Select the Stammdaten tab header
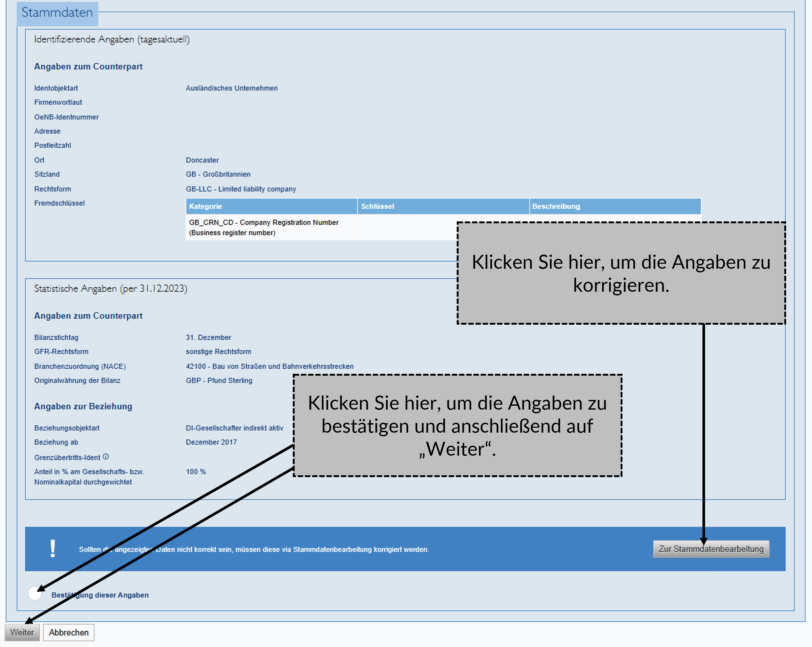 [x=57, y=13]
